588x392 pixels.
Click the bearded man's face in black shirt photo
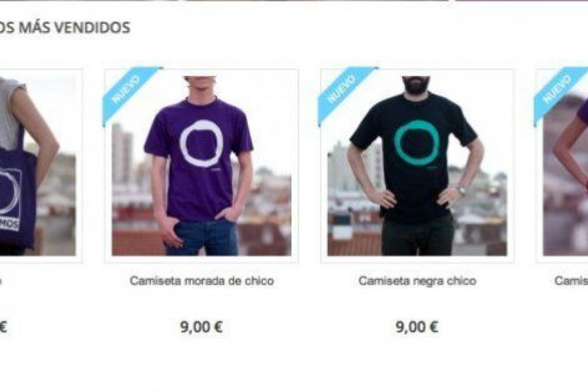click(416, 85)
